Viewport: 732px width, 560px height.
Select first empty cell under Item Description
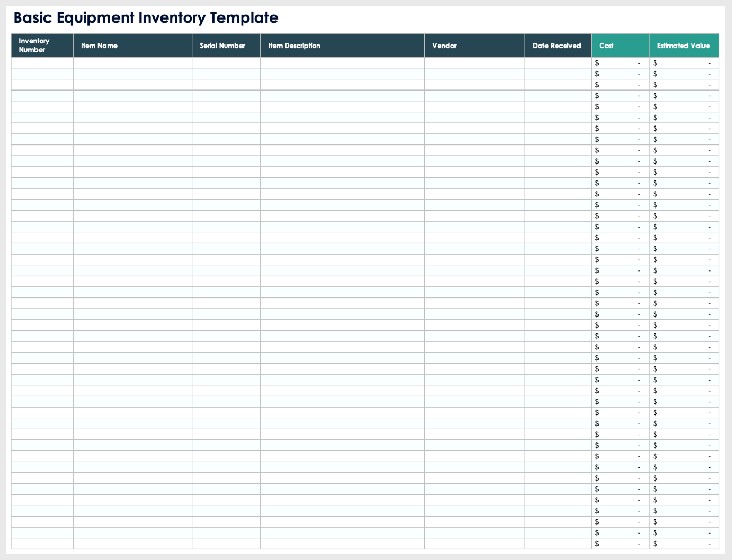tap(342, 63)
